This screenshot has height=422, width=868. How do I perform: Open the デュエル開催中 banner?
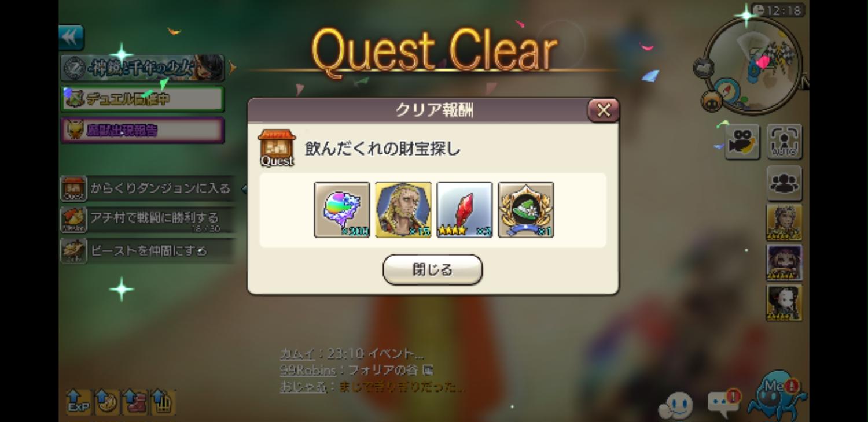[x=142, y=99]
